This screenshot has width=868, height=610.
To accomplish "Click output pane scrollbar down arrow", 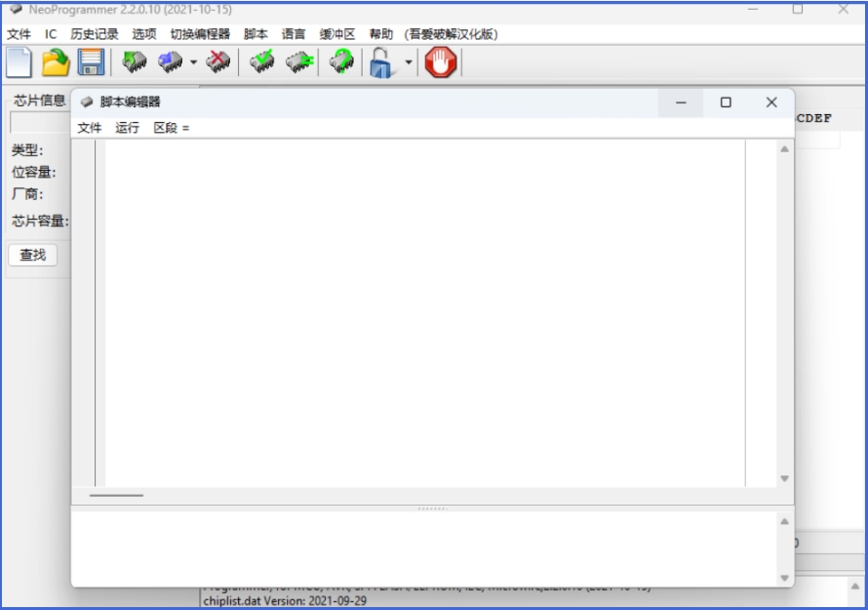I will pyautogui.click(x=784, y=578).
